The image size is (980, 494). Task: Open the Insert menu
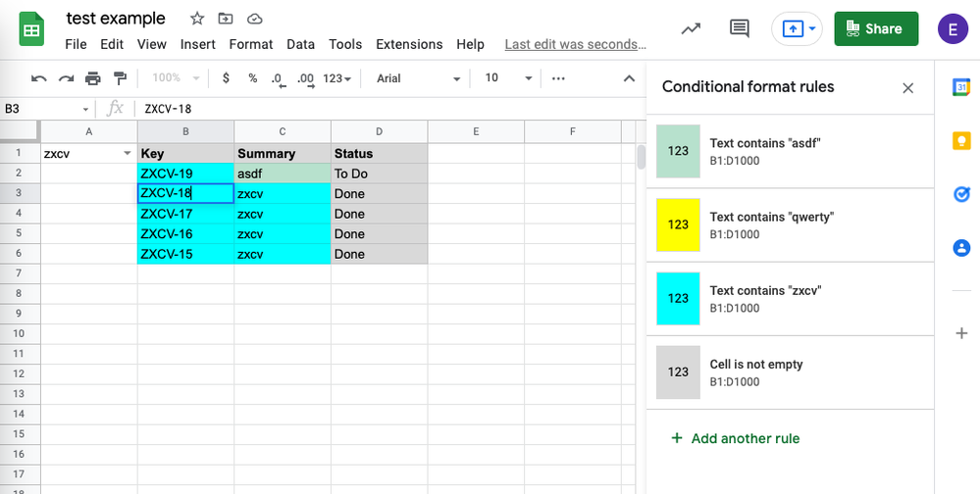click(x=197, y=44)
